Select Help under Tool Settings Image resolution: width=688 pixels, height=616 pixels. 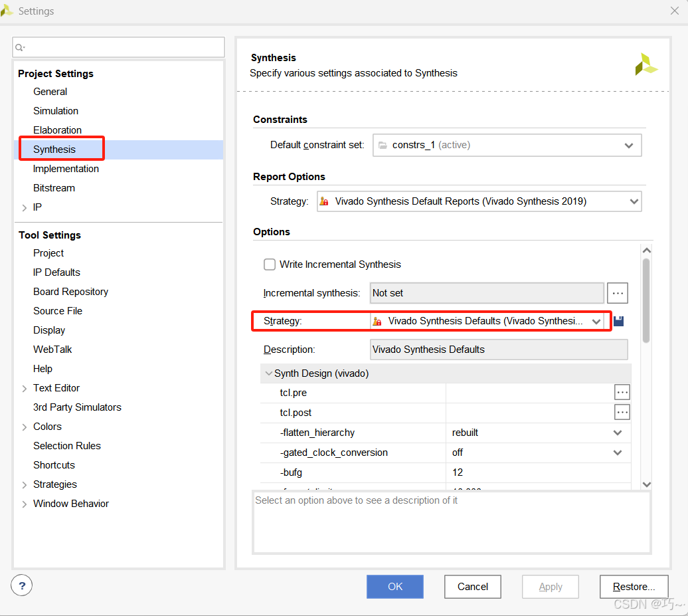tap(43, 369)
